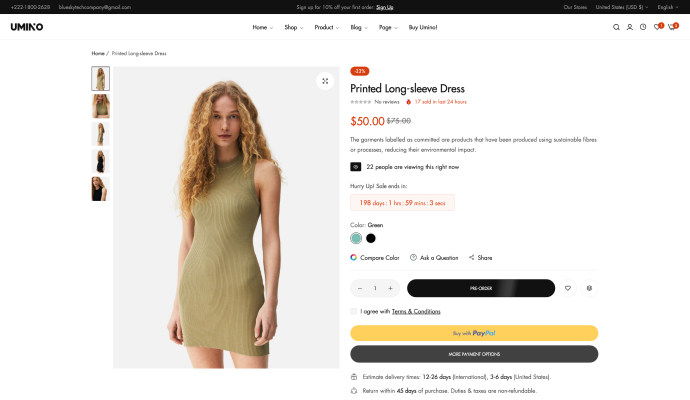Choose the green color swatch
The image size is (690, 400).
356,238
